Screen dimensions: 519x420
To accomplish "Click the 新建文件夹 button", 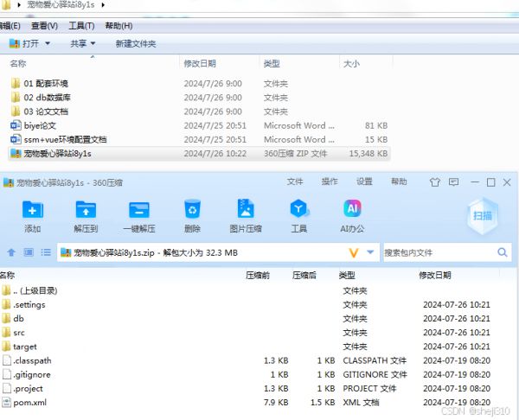I will pyautogui.click(x=136, y=44).
